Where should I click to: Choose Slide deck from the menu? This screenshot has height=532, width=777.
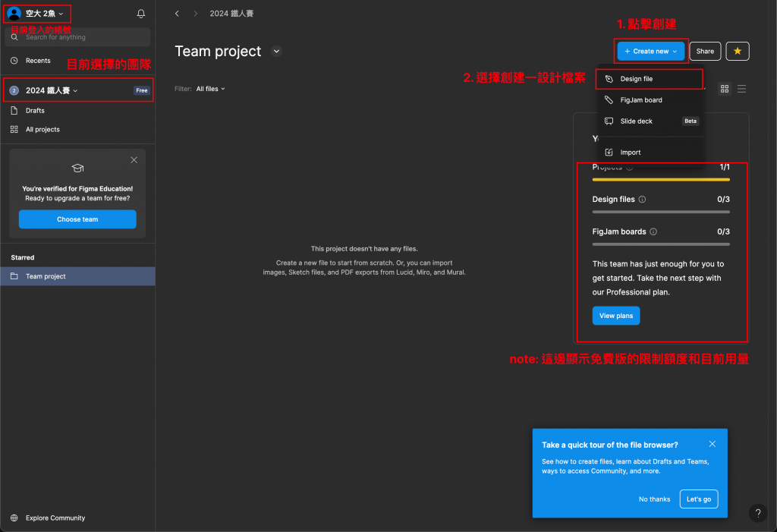pos(650,121)
